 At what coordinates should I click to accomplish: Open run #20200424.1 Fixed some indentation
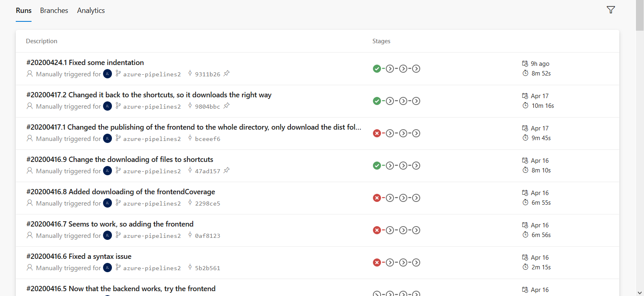85,63
